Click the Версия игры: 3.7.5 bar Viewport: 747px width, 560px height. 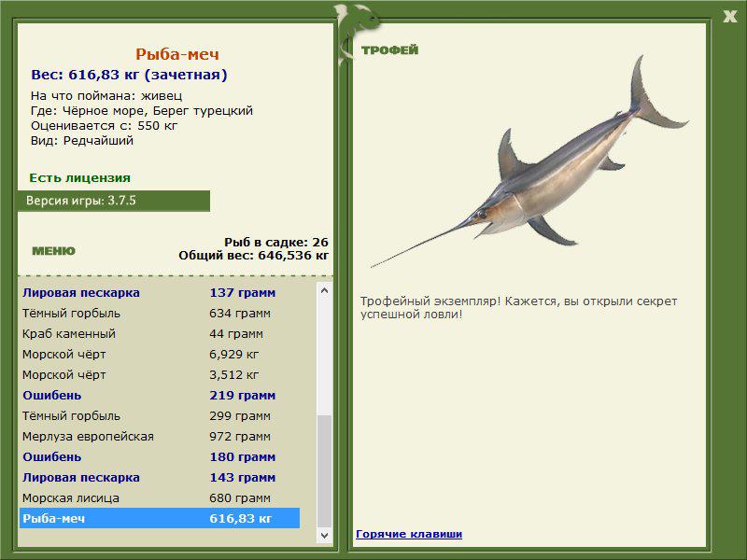(114, 201)
